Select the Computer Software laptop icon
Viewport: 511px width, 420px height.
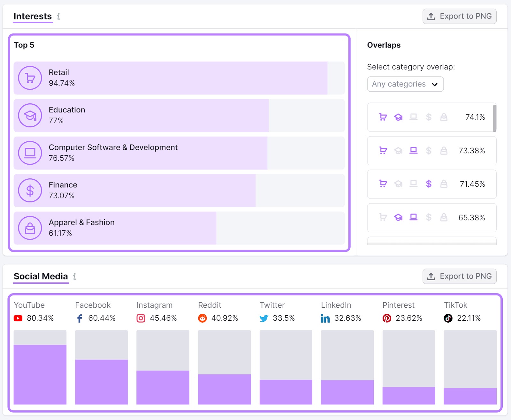(30, 153)
